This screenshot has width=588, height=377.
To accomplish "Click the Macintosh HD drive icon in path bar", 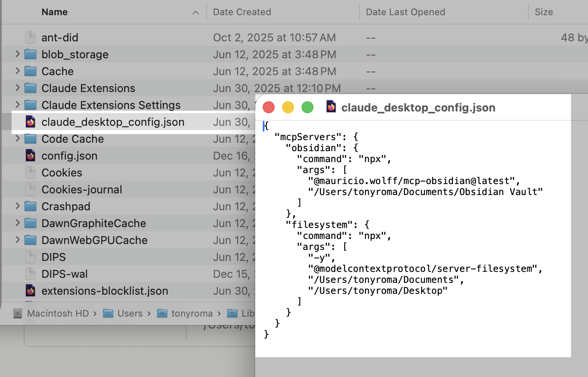I will pyautogui.click(x=18, y=313).
